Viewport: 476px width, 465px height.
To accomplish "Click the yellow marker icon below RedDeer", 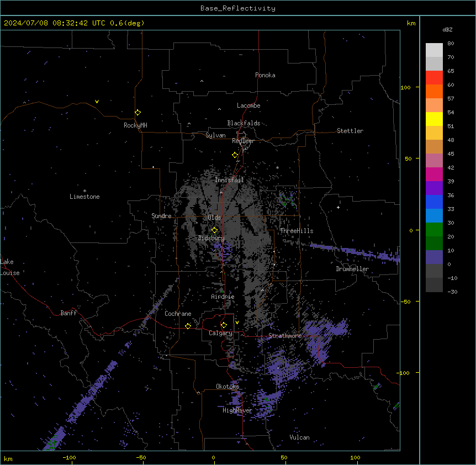I will [x=235, y=155].
